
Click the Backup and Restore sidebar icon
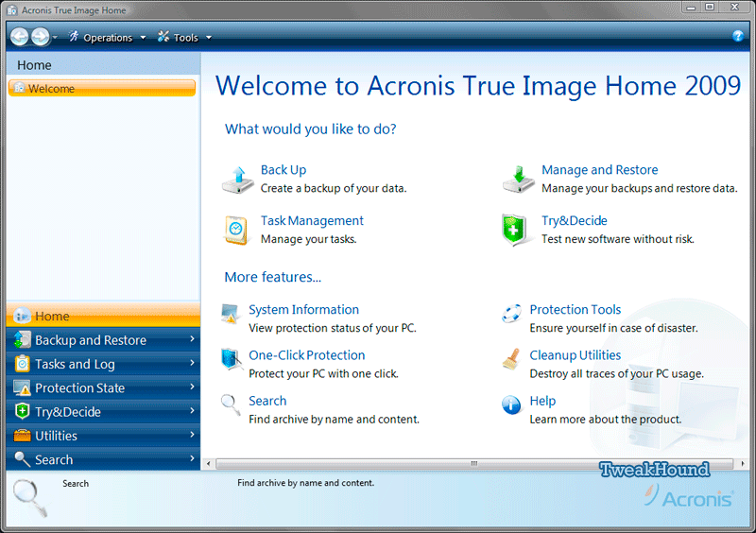pyautogui.click(x=22, y=339)
